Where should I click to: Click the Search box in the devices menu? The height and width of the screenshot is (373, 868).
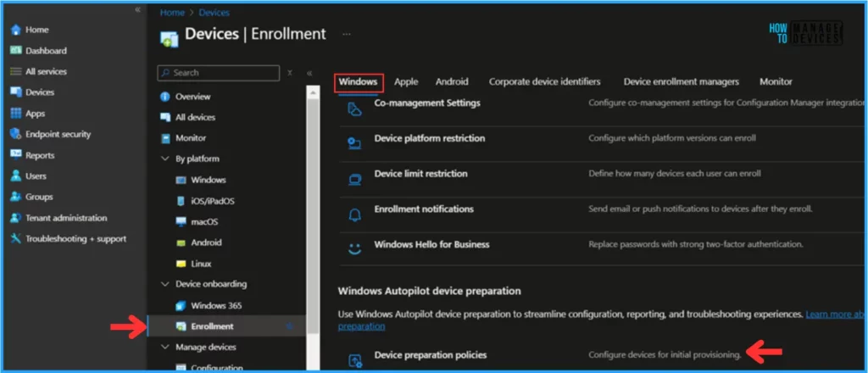tap(219, 73)
